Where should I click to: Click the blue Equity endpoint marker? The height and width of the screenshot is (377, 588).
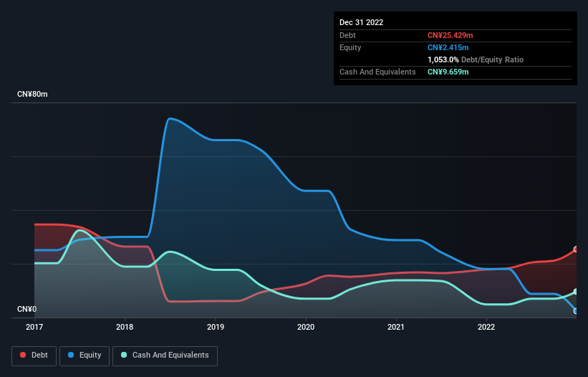point(577,311)
